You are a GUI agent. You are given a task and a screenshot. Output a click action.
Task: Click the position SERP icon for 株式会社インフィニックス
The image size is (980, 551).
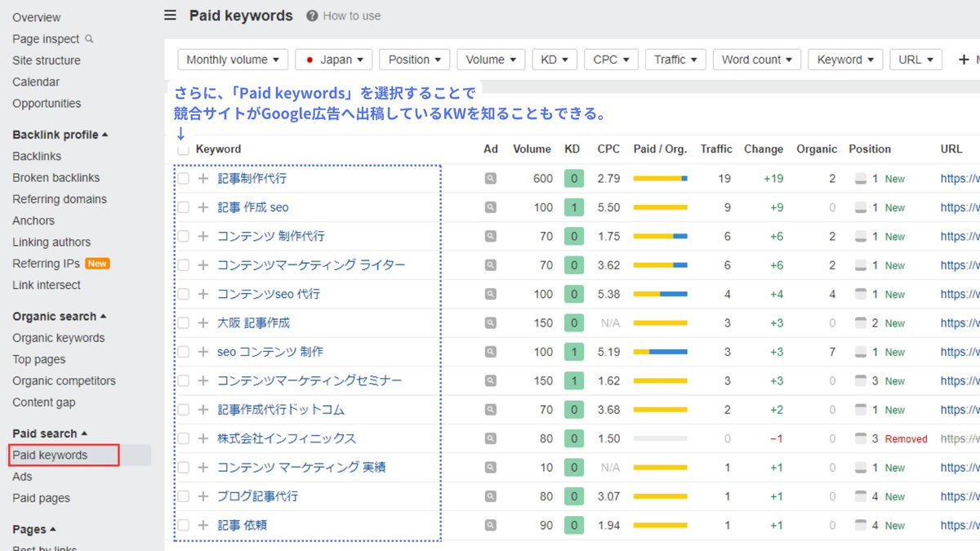click(860, 438)
